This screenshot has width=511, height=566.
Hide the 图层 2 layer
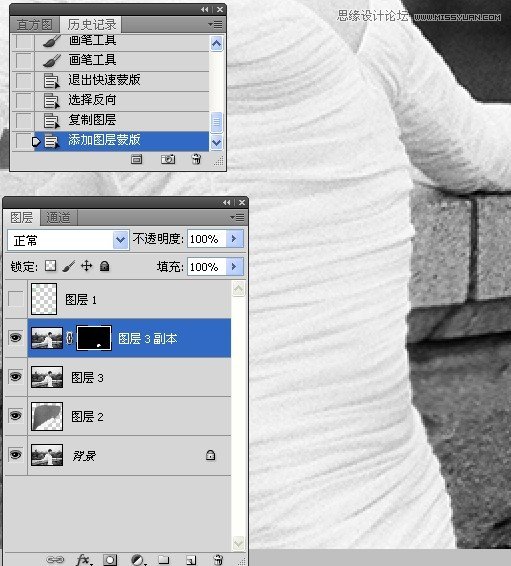pos(16,416)
